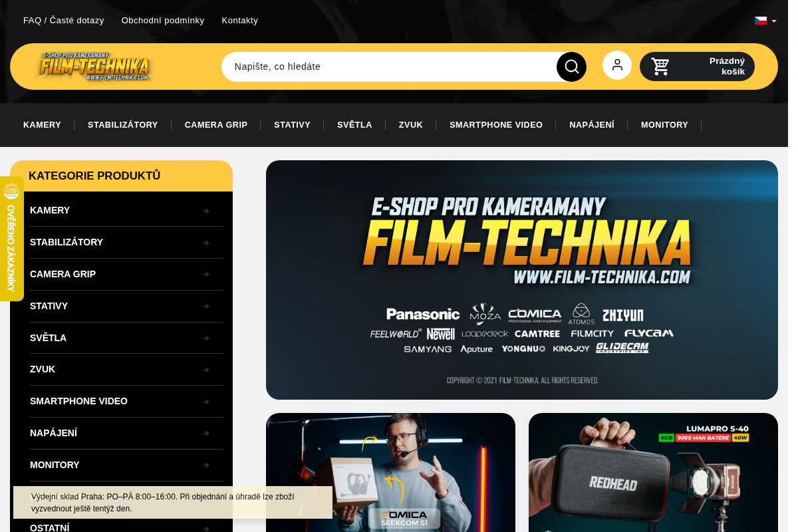
Task: Select ZVUK in sidebar categories
Action: [x=43, y=369]
